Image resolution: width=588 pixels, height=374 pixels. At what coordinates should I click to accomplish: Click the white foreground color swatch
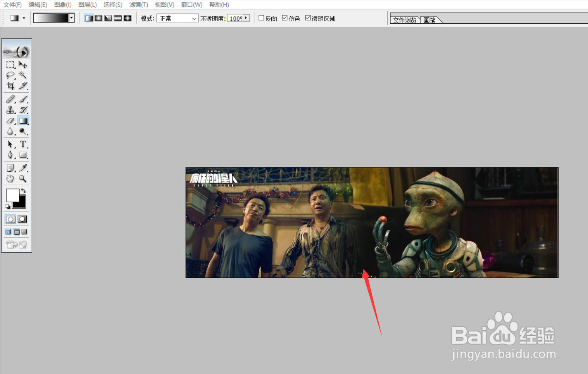12,195
